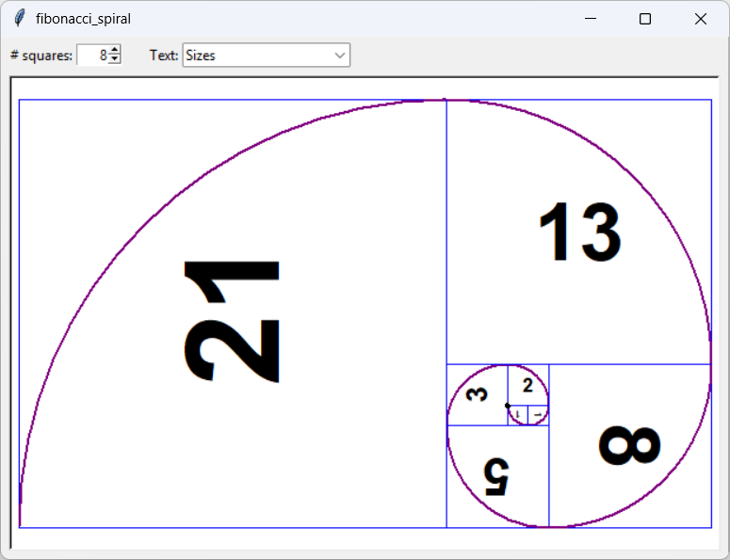Click the 'Text:' label
Screen dimensions: 730x560
tap(163, 56)
